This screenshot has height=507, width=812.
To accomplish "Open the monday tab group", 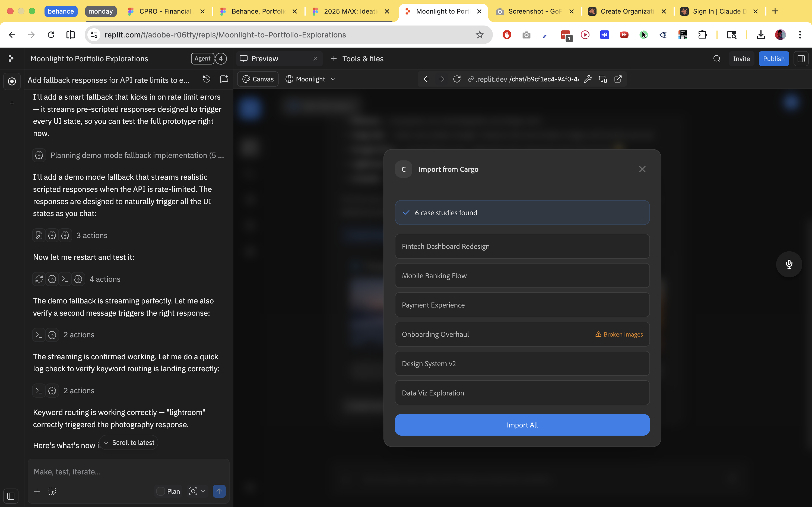I will point(101,11).
